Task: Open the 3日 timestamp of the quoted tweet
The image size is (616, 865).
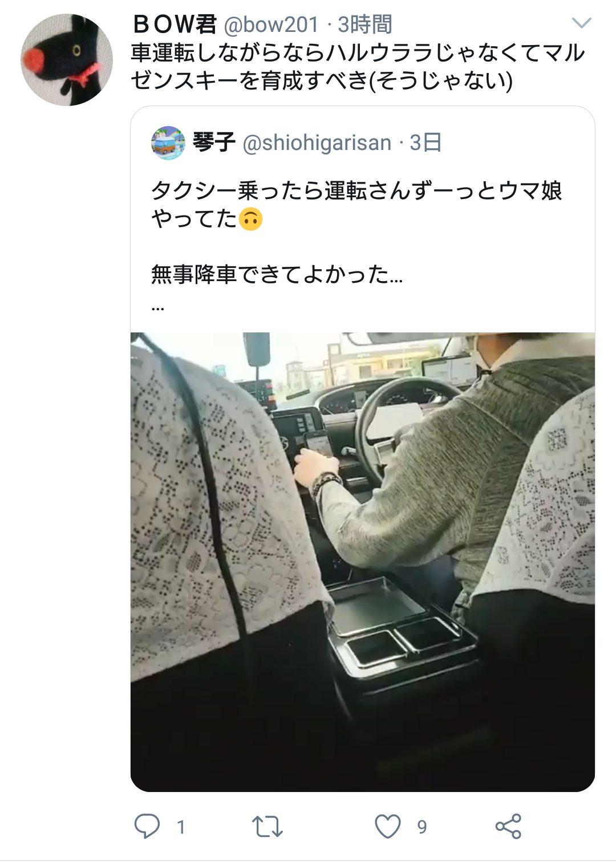Action: pos(425,143)
